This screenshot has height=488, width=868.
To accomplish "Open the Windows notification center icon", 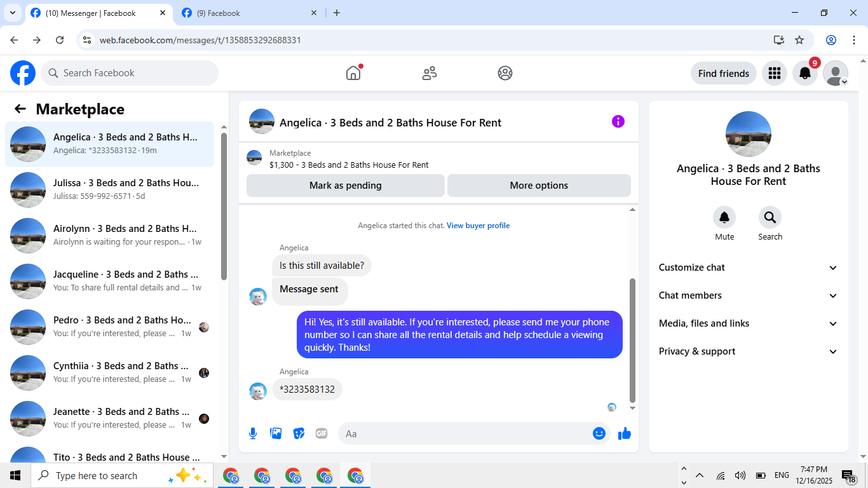I will coord(849,476).
